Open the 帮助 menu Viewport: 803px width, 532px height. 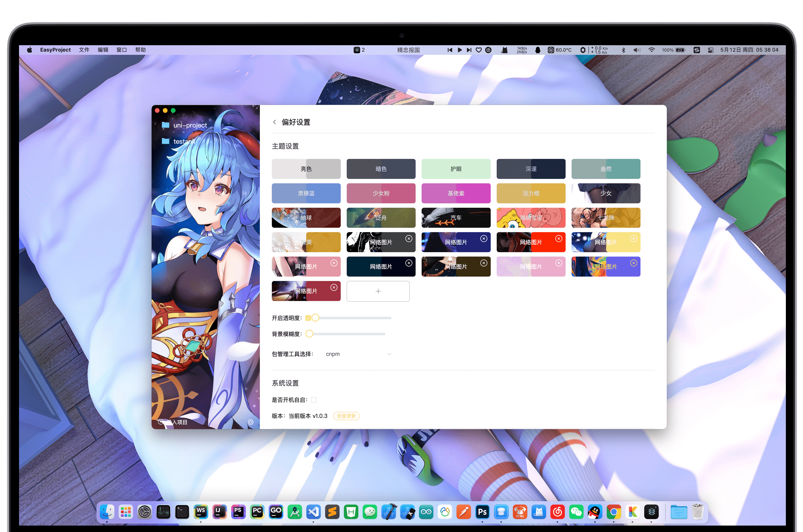coord(140,50)
